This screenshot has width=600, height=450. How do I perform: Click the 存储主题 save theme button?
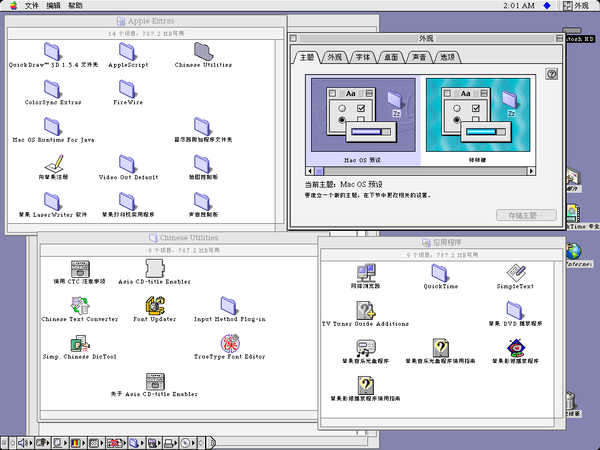[526, 215]
